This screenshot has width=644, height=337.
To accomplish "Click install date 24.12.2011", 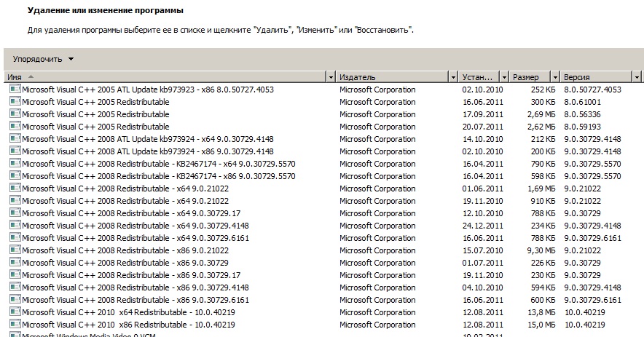I will click(x=482, y=226).
